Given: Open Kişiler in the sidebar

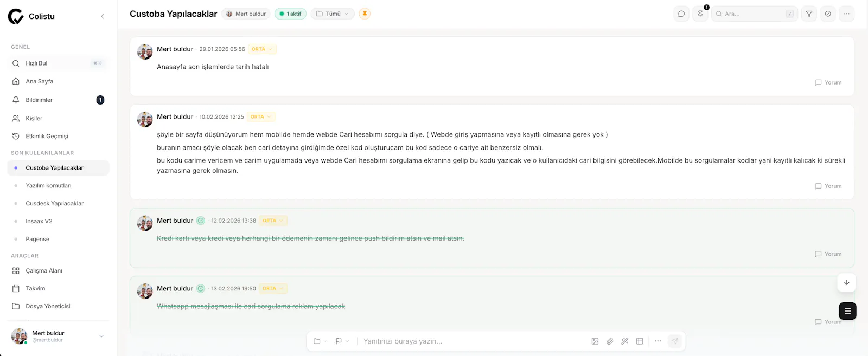Looking at the screenshot, I should (x=59, y=118).
